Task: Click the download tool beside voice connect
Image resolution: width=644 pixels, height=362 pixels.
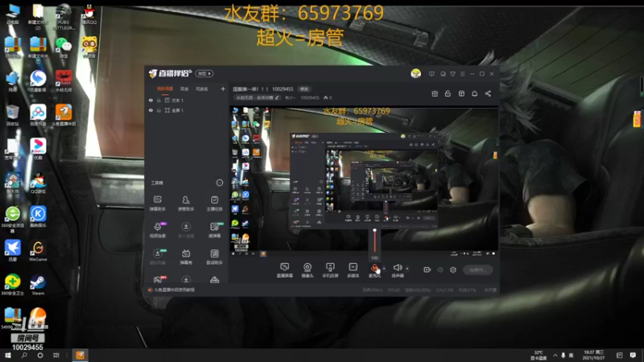Action: [x=186, y=230]
